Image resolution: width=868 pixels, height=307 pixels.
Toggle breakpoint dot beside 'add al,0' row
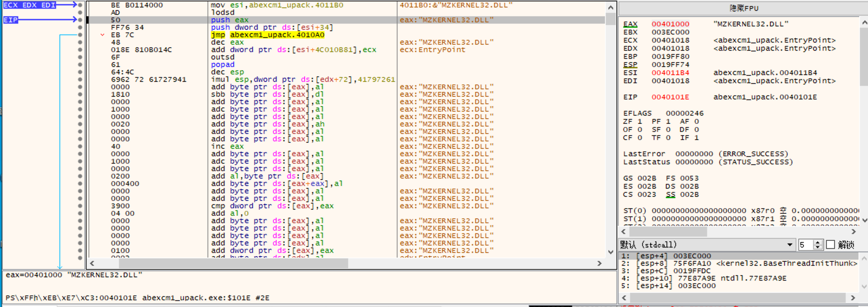pyautogui.click(x=80, y=213)
